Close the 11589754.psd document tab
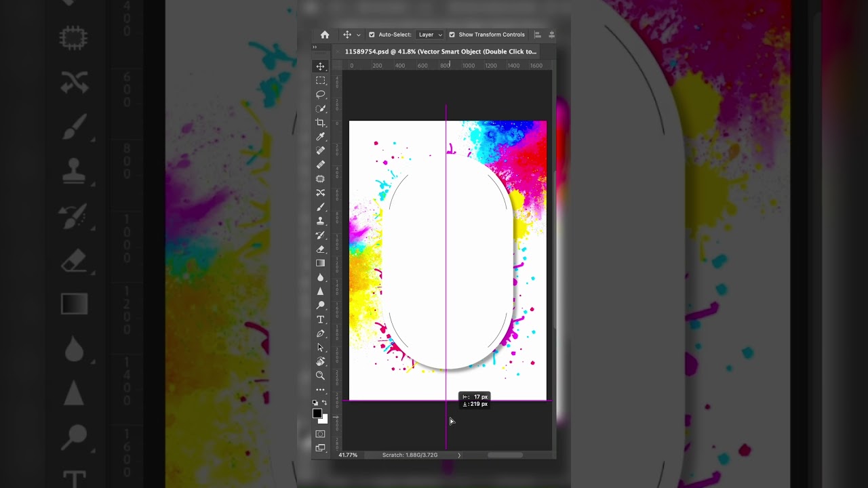The width and height of the screenshot is (868, 488). 338,52
